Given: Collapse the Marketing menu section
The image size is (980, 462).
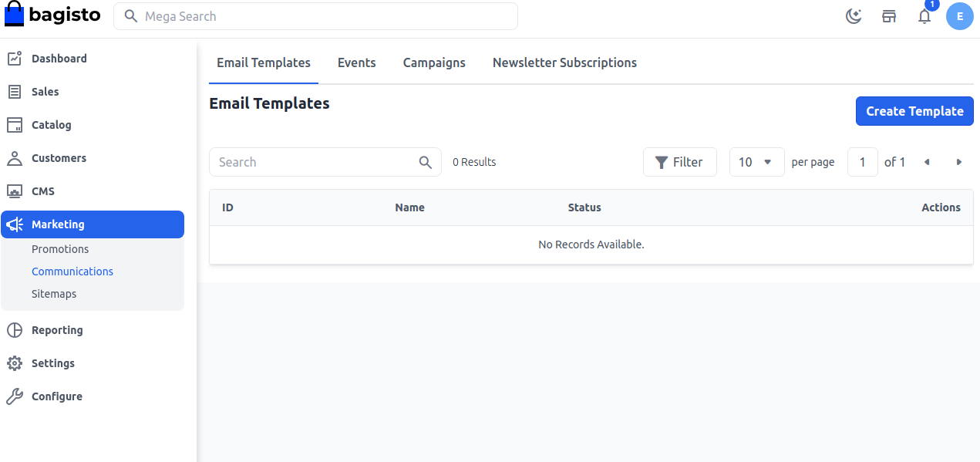Looking at the screenshot, I should tap(93, 224).
